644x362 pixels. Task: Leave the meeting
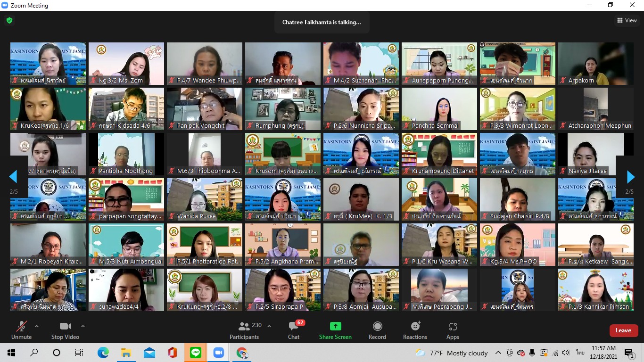(x=623, y=330)
